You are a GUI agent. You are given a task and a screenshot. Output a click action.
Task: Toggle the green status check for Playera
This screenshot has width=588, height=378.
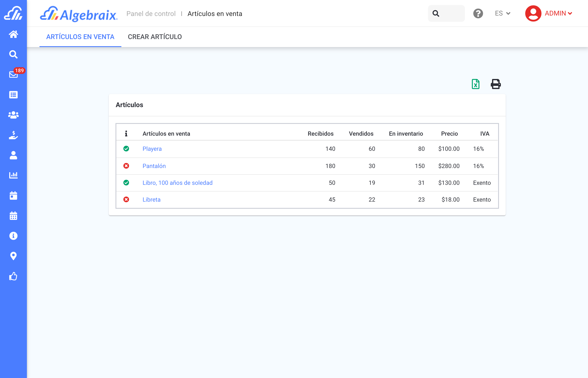tap(126, 149)
